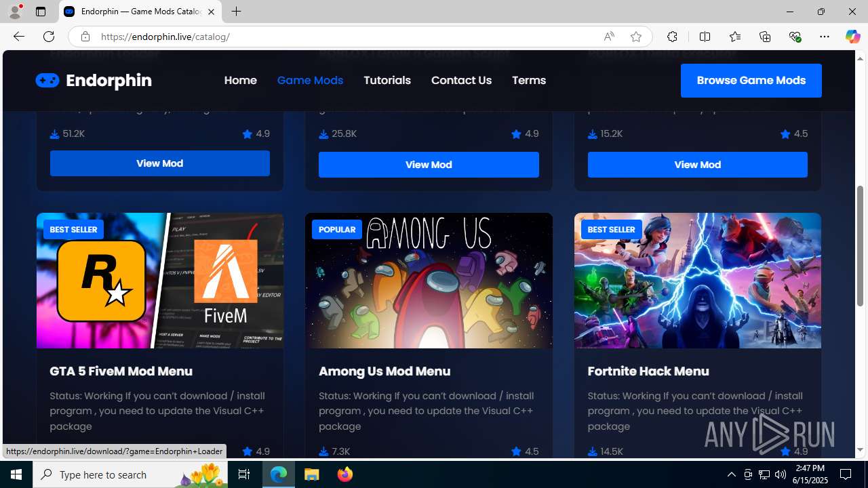868x488 pixels.
Task: Click the GTA 5 FiveM Mod Menu title
Action: [121, 371]
